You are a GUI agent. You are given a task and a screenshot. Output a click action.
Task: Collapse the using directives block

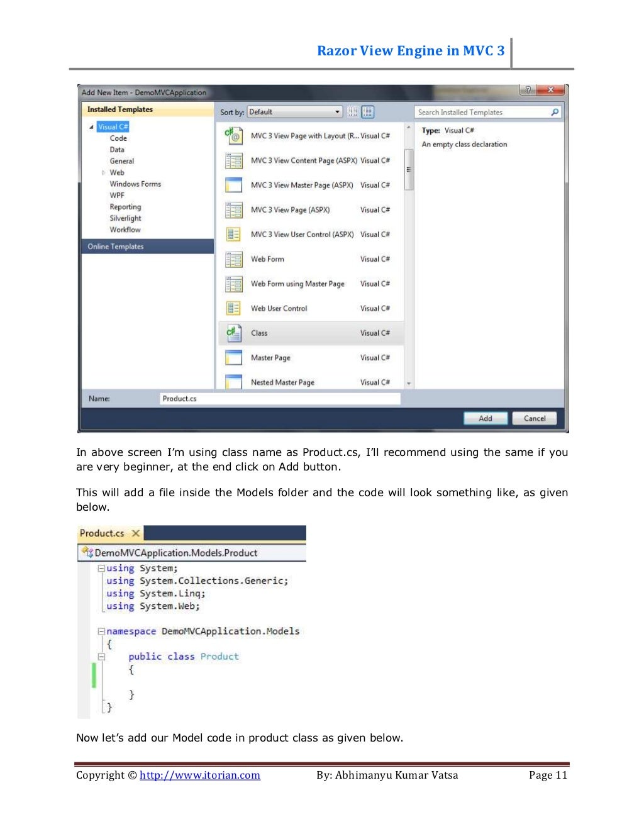(x=101, y=568)
